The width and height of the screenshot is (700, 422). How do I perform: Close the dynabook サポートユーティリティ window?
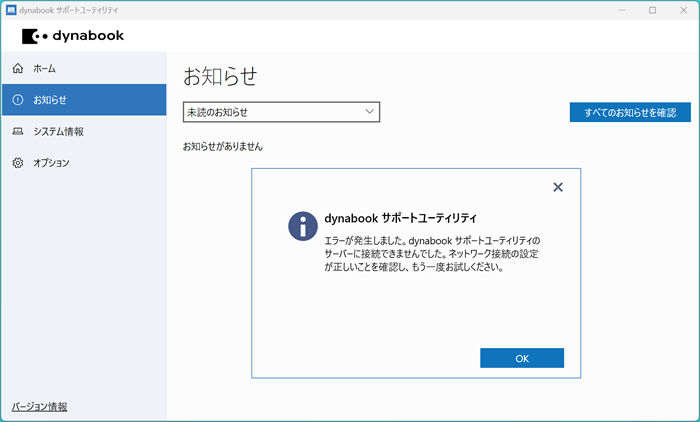tap(683, 10)
